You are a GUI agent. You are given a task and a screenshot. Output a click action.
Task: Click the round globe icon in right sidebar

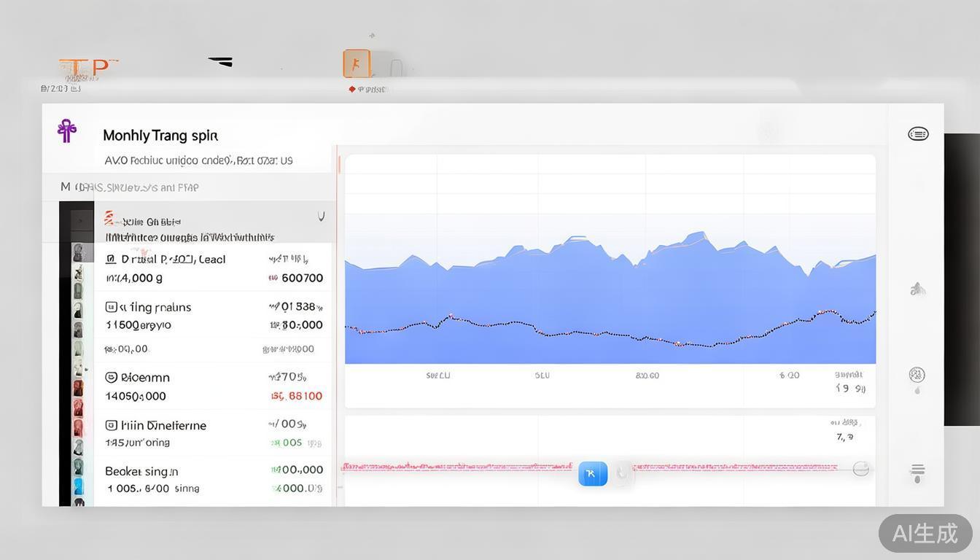point(917,375)
